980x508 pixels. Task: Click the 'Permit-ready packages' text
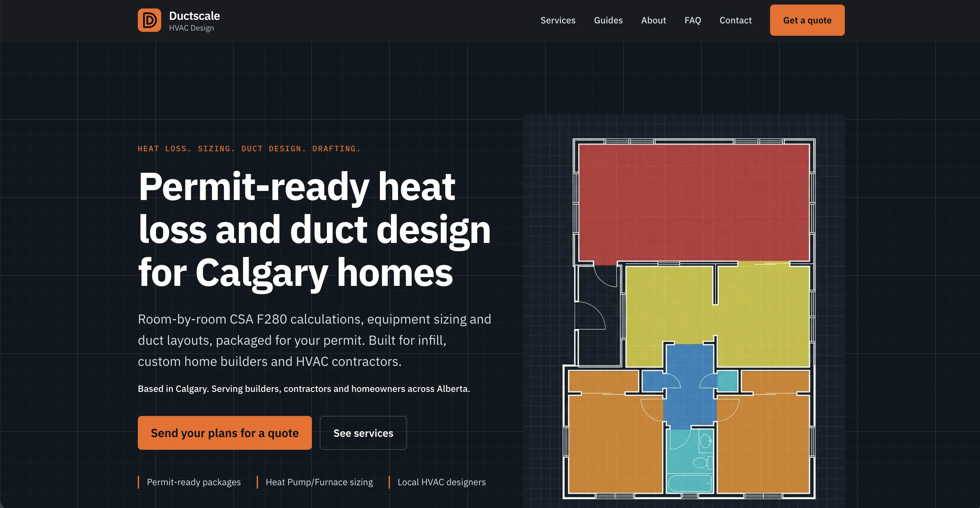click(194, 482)
